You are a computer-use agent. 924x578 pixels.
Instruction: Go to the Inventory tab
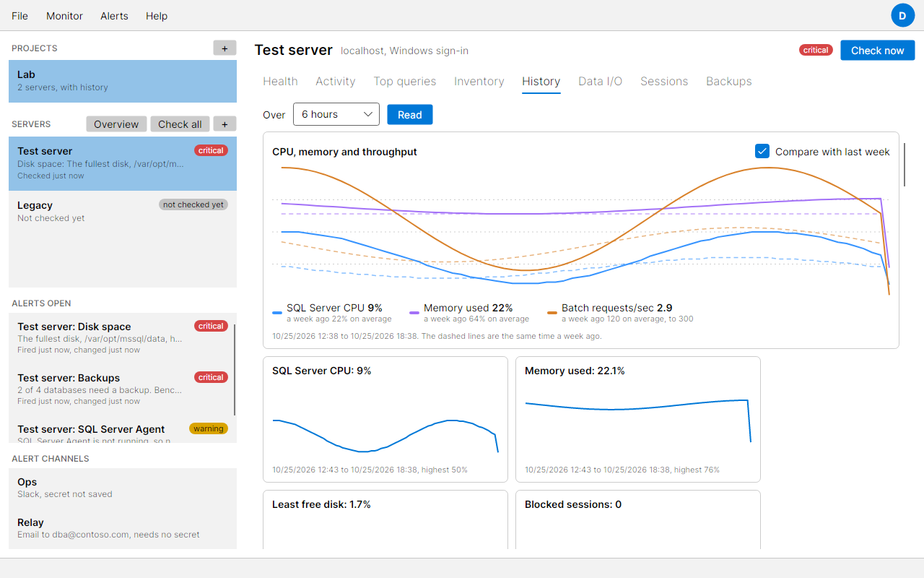479,82
